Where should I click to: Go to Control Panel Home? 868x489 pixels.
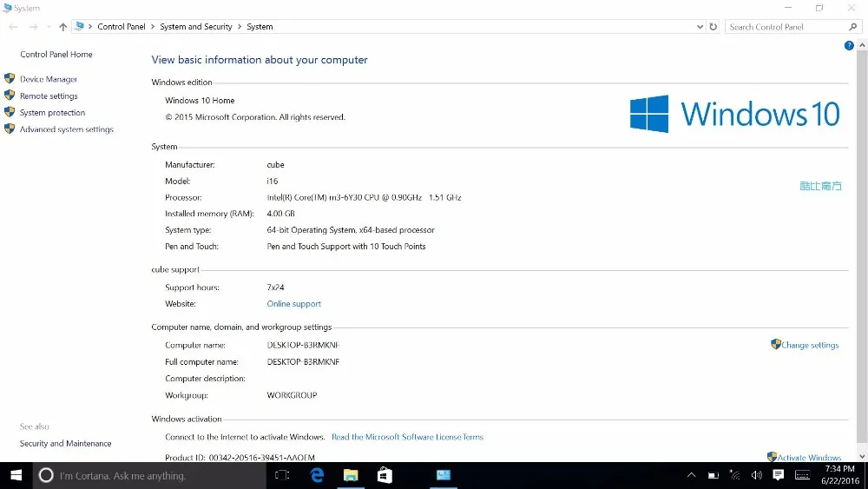[x=56, y=54]
